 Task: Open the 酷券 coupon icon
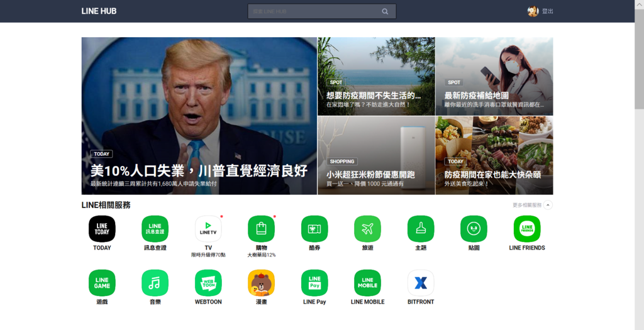pos(314,229)
